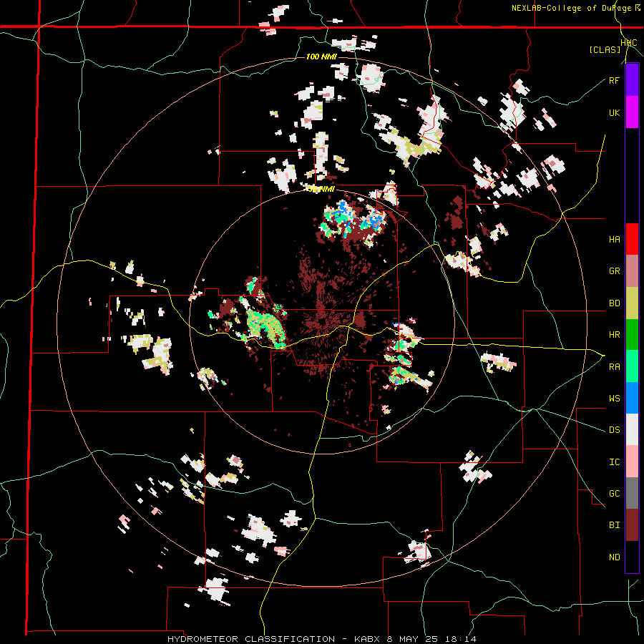Image resolution: width=644 pixels, height=644 pixels.
Task: Click the BD legend label
Action: 614,303
